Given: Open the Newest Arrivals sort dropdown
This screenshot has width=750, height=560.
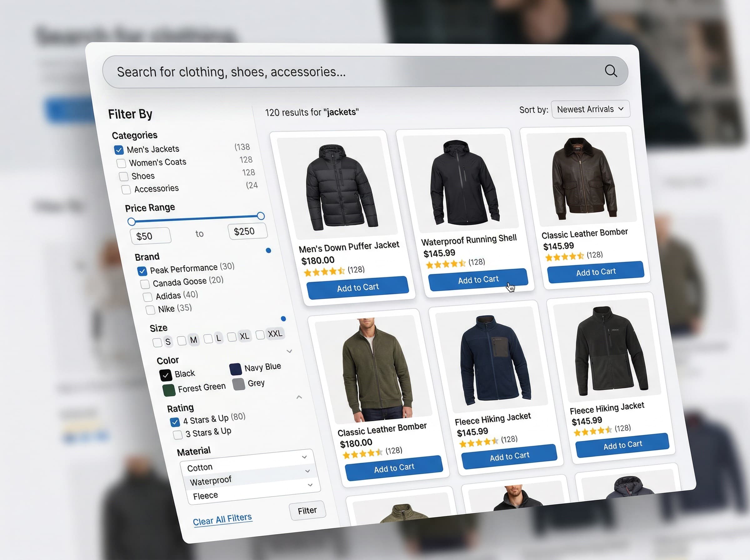Looking at the screenshot, I should click(590, 109).
